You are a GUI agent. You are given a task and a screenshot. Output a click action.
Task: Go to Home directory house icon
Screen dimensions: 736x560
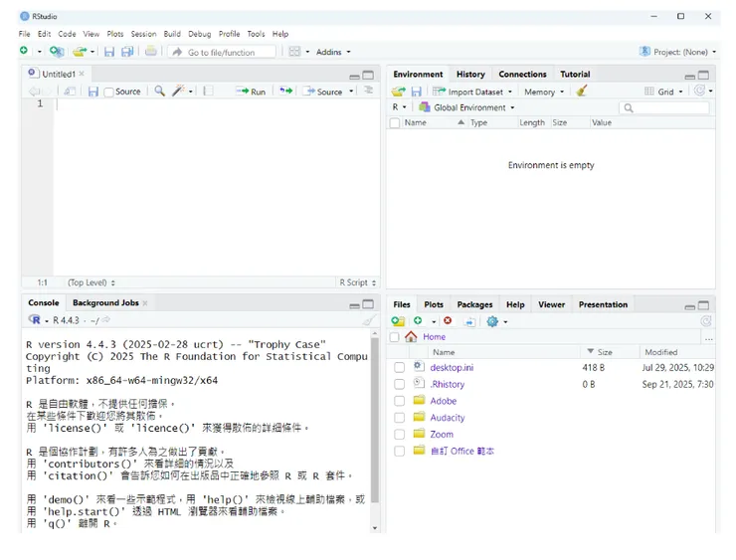pyautogui.click(x=411, y=336)
